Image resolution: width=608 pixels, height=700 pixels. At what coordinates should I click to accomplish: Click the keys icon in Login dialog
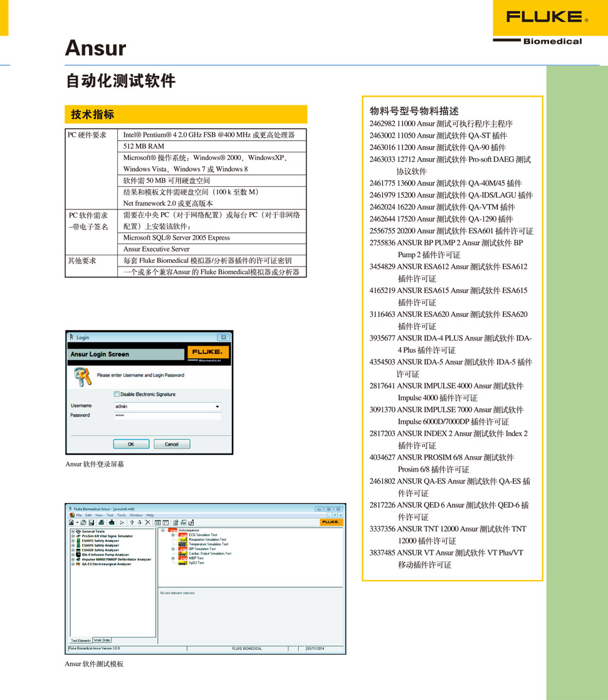83,376
